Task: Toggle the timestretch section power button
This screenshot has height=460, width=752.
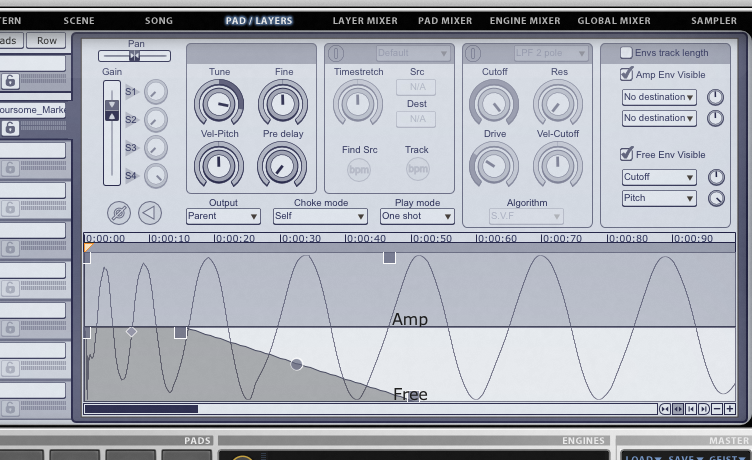Action: click(x=336, y=53)
